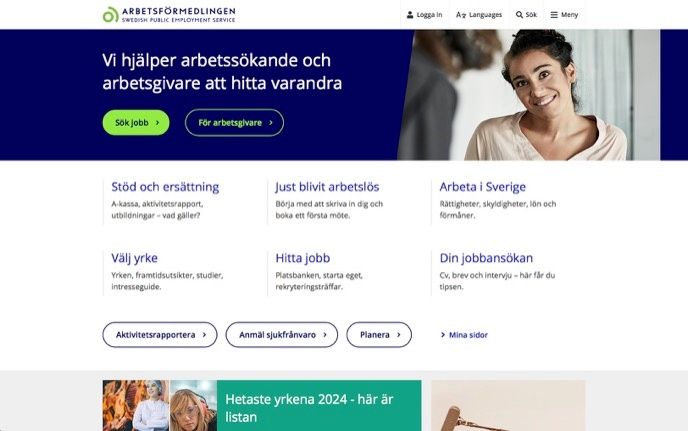Click the Languages menu item
The height and width of the screenshot is (431, 688).
click(x=479, y=14)
